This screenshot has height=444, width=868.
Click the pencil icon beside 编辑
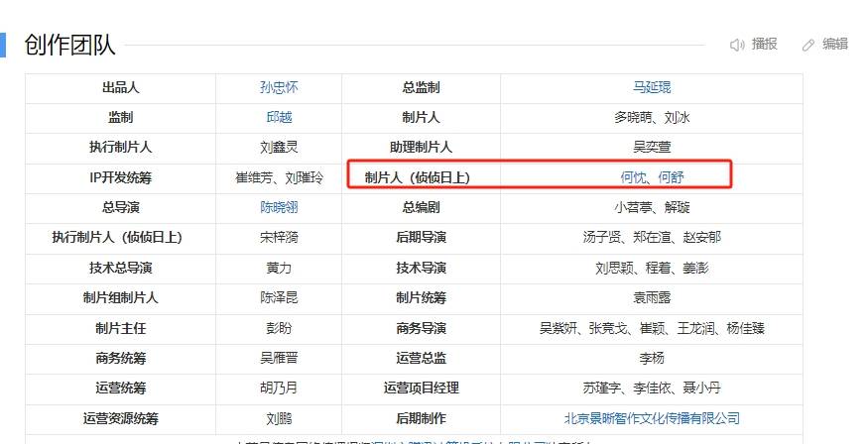pos(808,45)
